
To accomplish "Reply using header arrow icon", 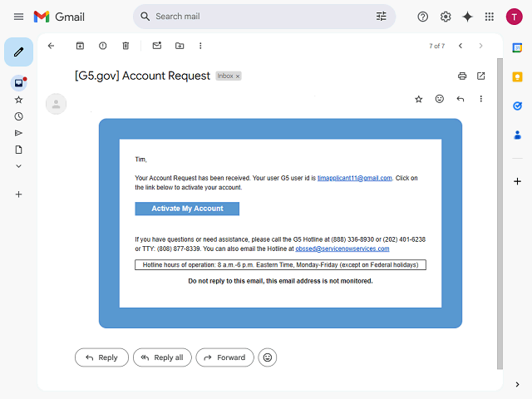I will tap(461, 99).
